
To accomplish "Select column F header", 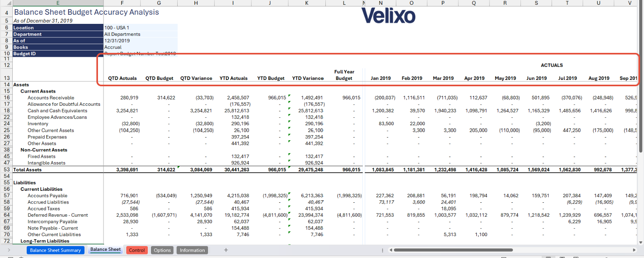I will 122,3.
